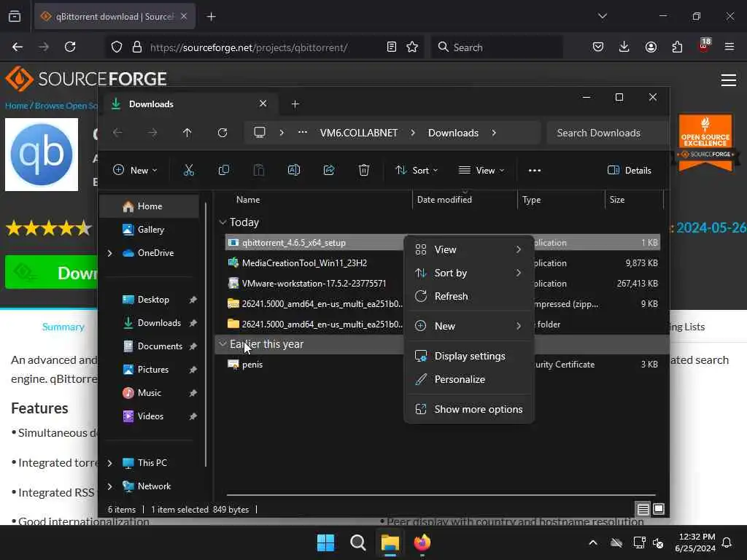The width and height of the screenshot is (747, 560).
Task: Refresh the Downloads folder with address bar icon
Action: tap(222, 133)
